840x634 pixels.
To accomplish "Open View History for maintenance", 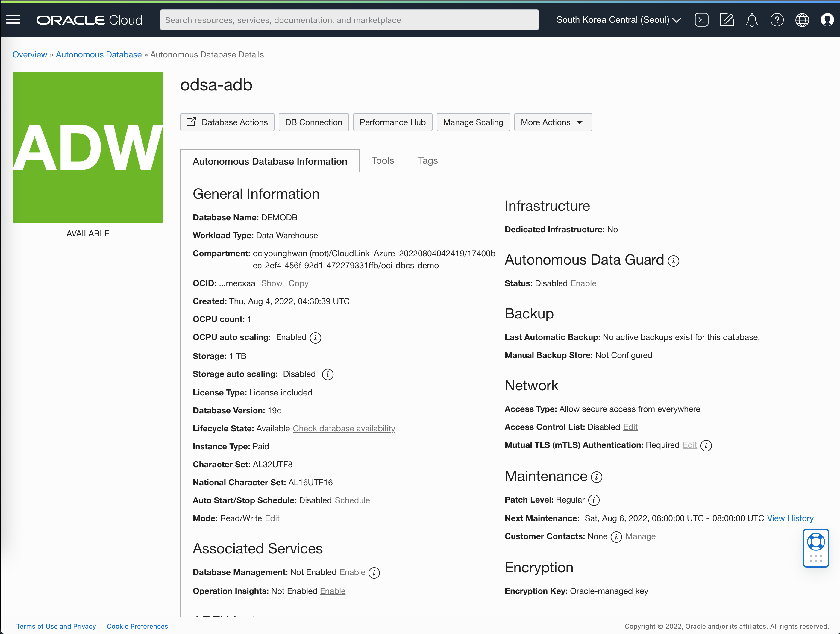I will tap(790, 518).
